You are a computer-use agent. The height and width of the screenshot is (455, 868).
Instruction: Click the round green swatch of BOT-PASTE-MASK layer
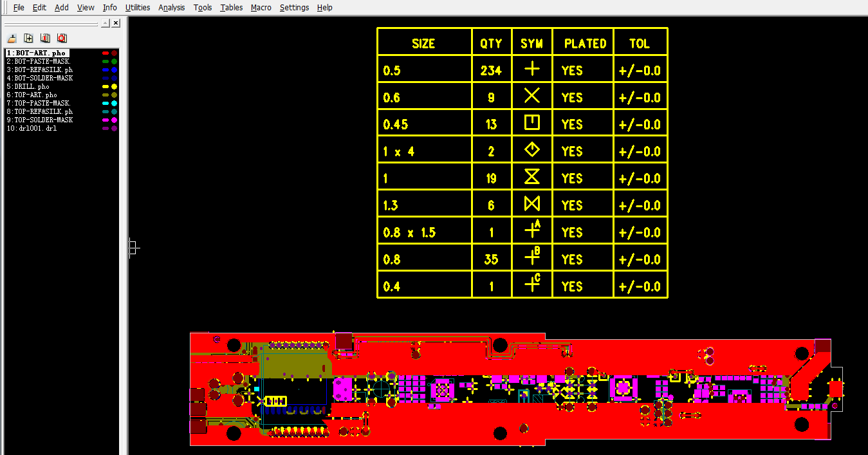(114, 61)
